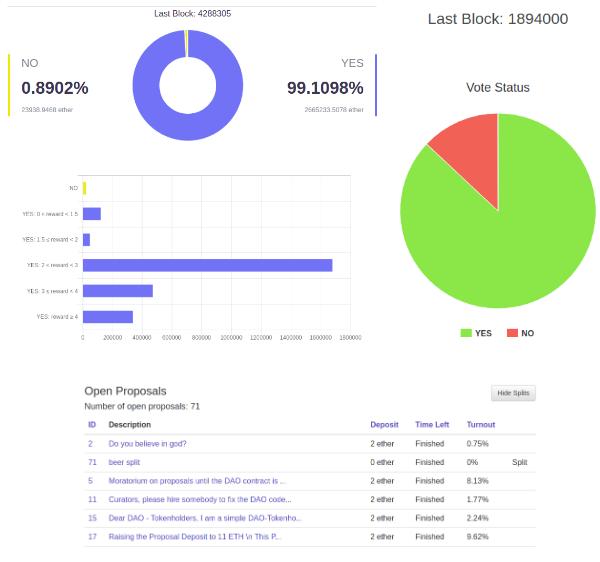The height and width of the screenshot is (562, 600).
Task: Click the longest bar, YES: 2 < reward < 3
Action: pyautogui.click(x=208, y=265)
